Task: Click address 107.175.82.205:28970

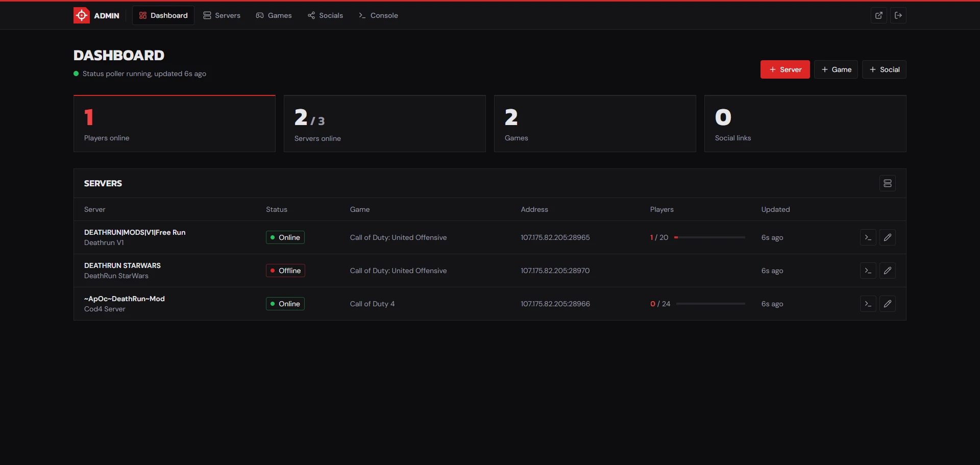Action: (x=555, y=271)
